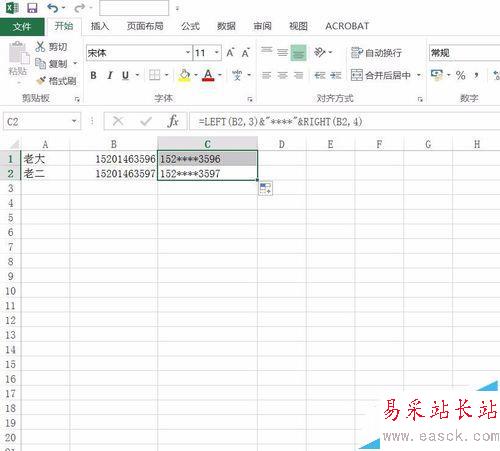Viewport: 500px width, 451px height.
Task: Toggle wrap text (自动换行)
Action: point(376,53)
